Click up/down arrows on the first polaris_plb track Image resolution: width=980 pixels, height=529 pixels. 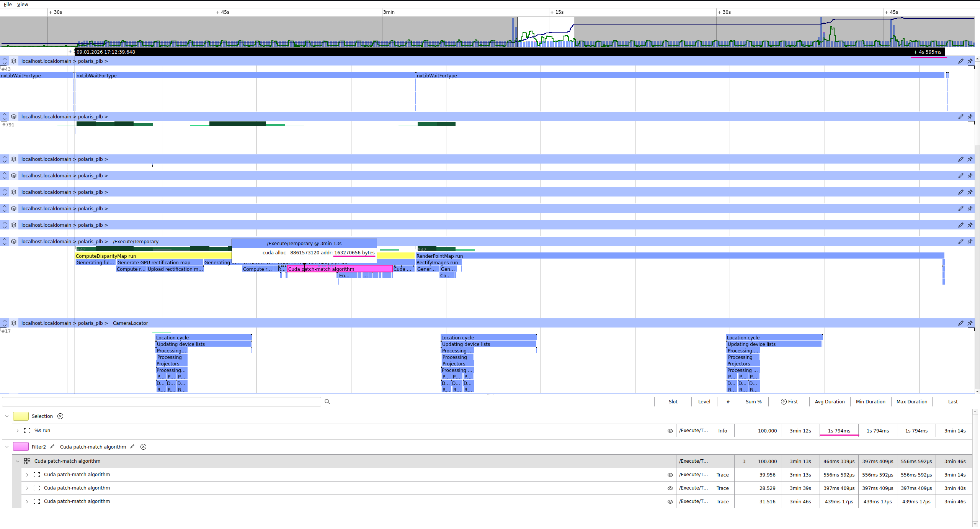point(5,61)
